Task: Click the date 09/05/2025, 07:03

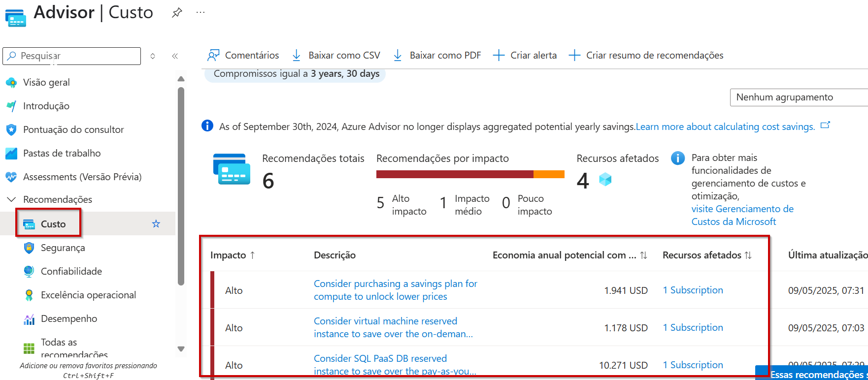Action: (x=826, y=328)
